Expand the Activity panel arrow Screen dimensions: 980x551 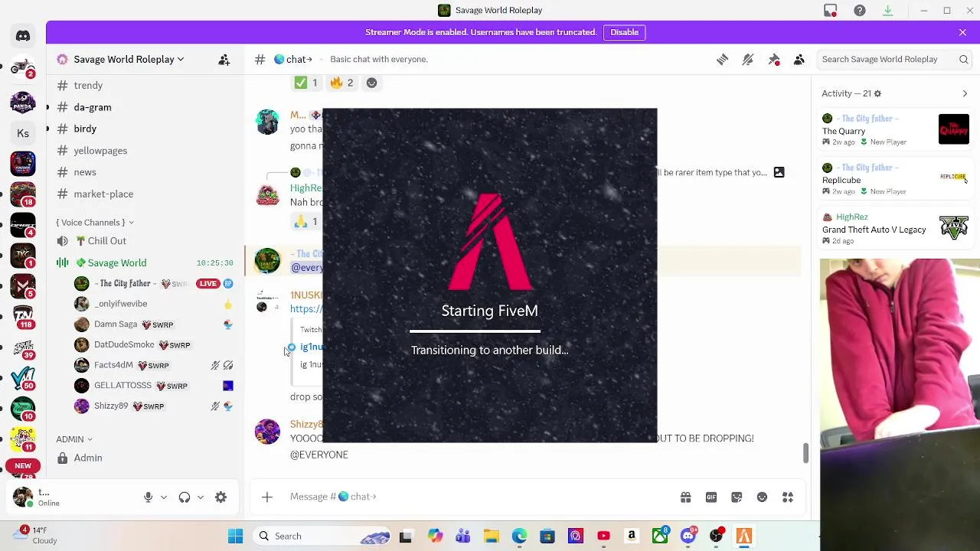pyautogui.click(x=965, y=93)
